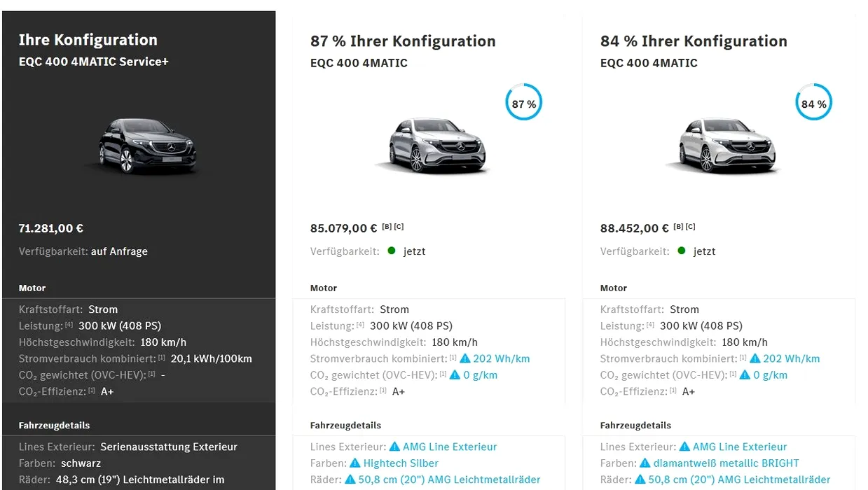Click green availability dot of 85.079,00 € car
This screenshot has width=868, height=490.
point(392,251)
